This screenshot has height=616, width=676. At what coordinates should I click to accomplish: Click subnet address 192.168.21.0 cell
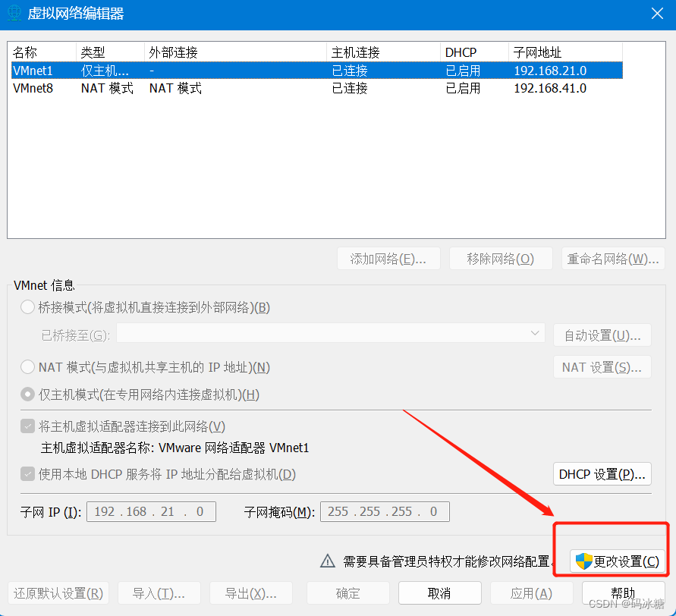tap(550, 71)
